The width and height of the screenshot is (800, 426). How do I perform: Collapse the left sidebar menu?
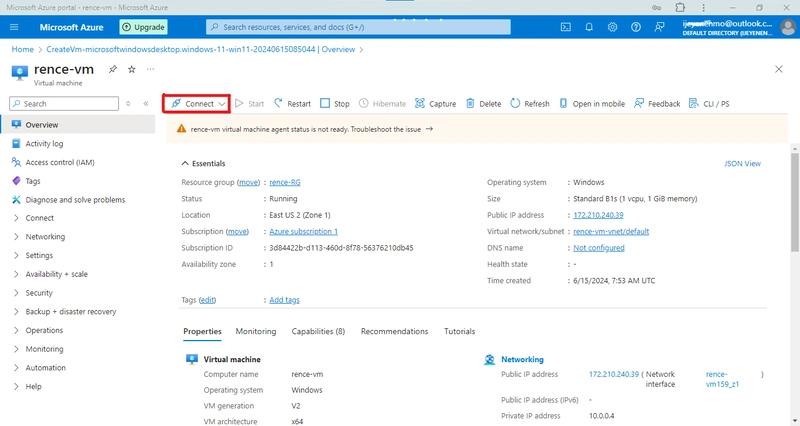click(146, 104)
